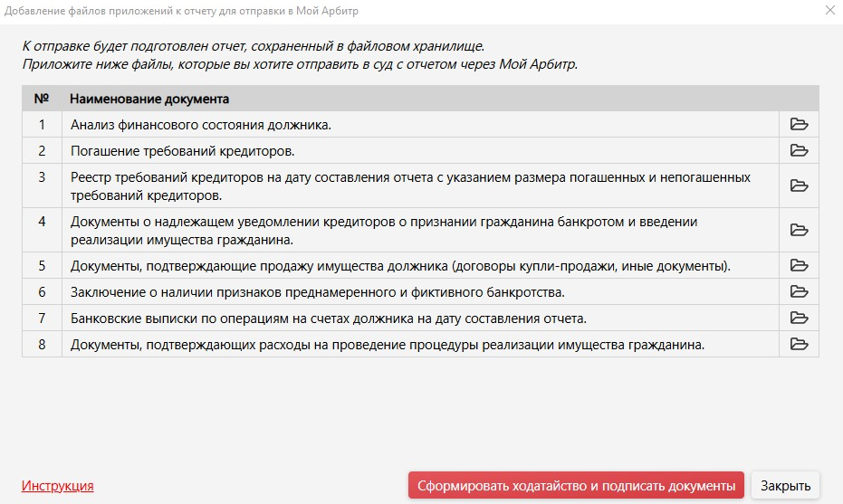Click folder icon for Анализ финансового состояния должника
The width and height of the screenshot is (843, 504).
point(799,125)
